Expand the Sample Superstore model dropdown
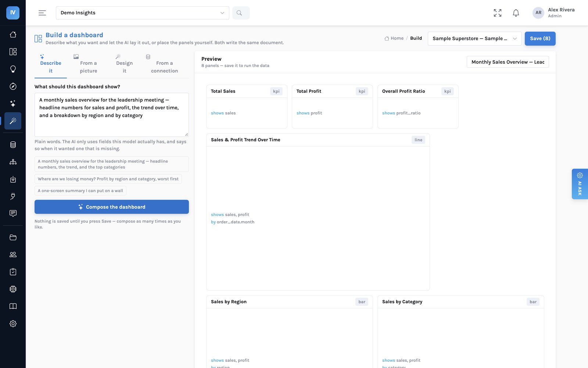588x368 pixels. 474,39
